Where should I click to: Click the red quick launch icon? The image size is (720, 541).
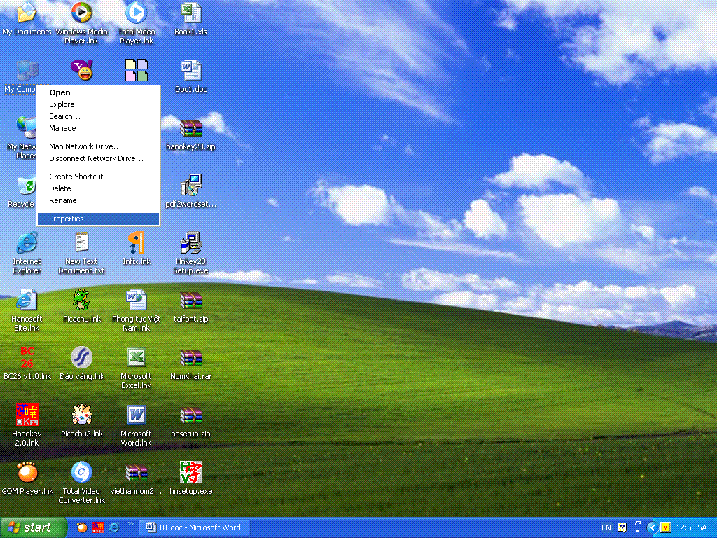tap(98, 528)
